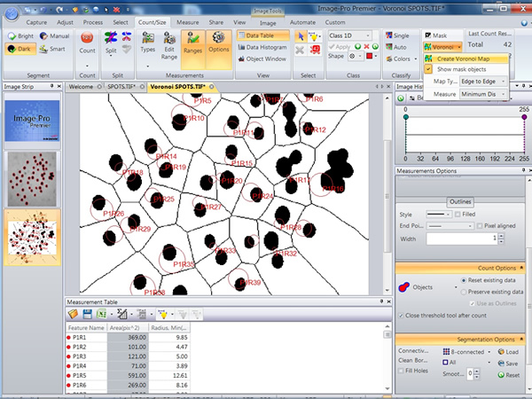
Task: Open the Process ribbon tab
Action: click(92, 22)
